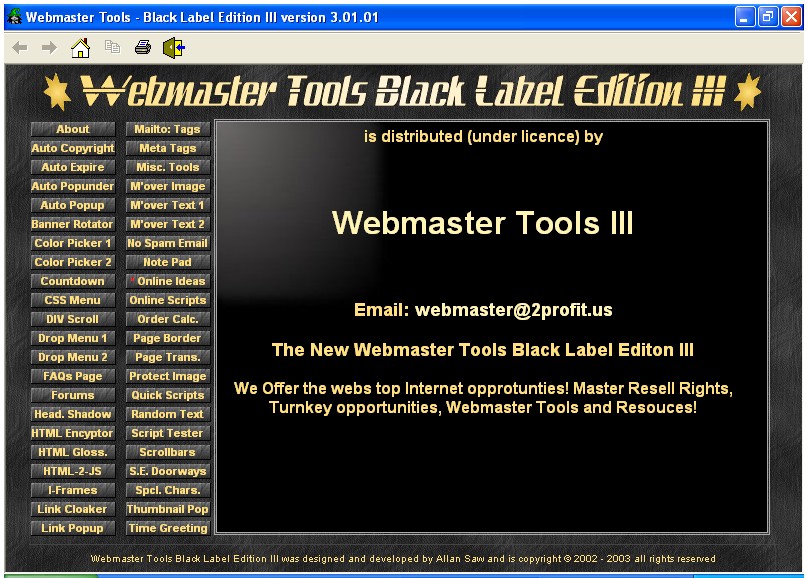Click the Home icon in the toolbar
The height and width of the screenshot is (578, 808).
(80, 47)
